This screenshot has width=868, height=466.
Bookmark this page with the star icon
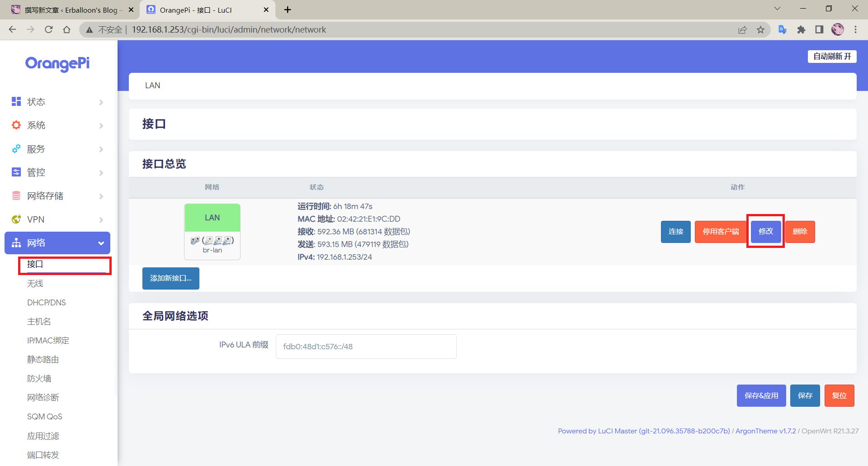tap(761, 29)
